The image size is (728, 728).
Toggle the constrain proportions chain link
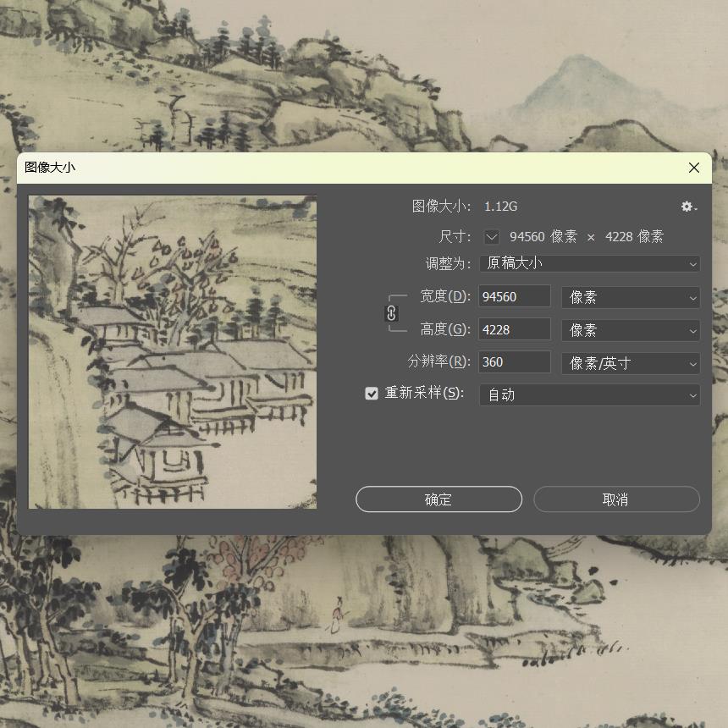[x=391, y=313]
